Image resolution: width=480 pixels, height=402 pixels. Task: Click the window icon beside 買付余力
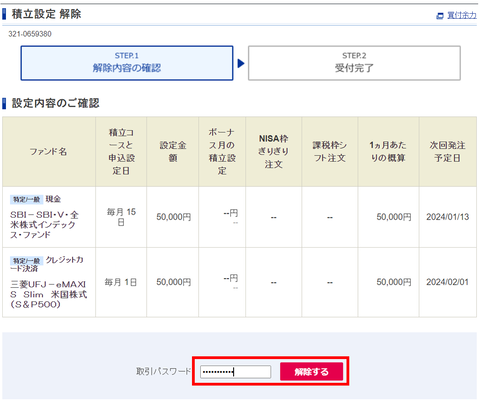(440, 16)
